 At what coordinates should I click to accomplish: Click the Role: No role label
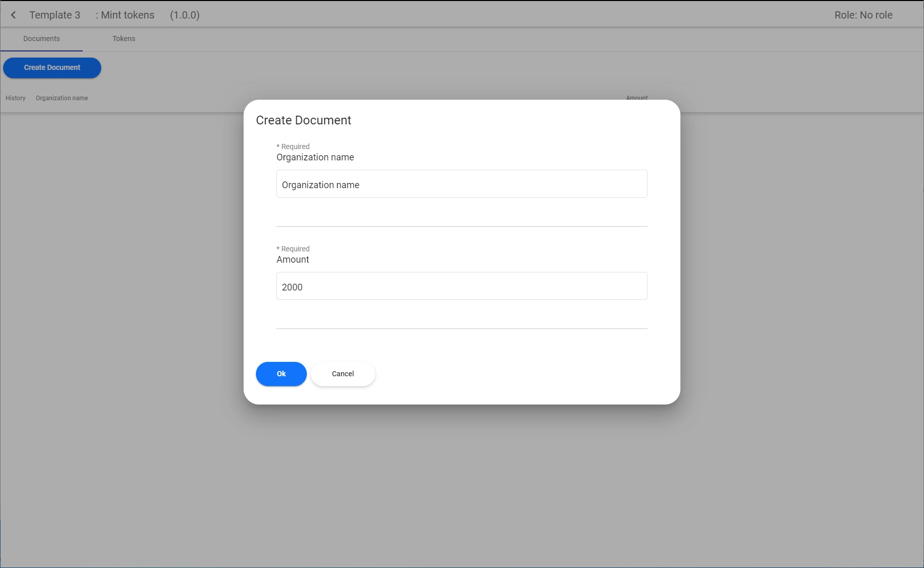863,15
